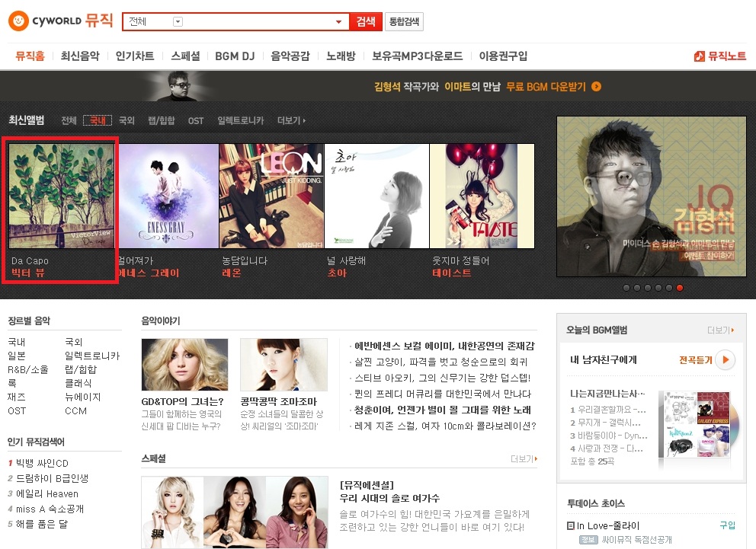
Task: Open 더보기 for 오늘의 BGM앨범
Action: [x=720, y=330]
